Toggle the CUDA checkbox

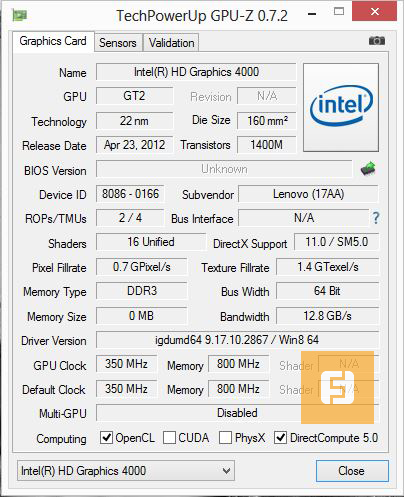(169, 437)
